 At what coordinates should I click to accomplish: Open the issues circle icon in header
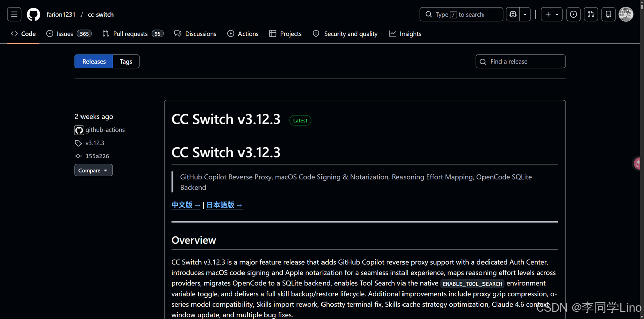(573, 14)
